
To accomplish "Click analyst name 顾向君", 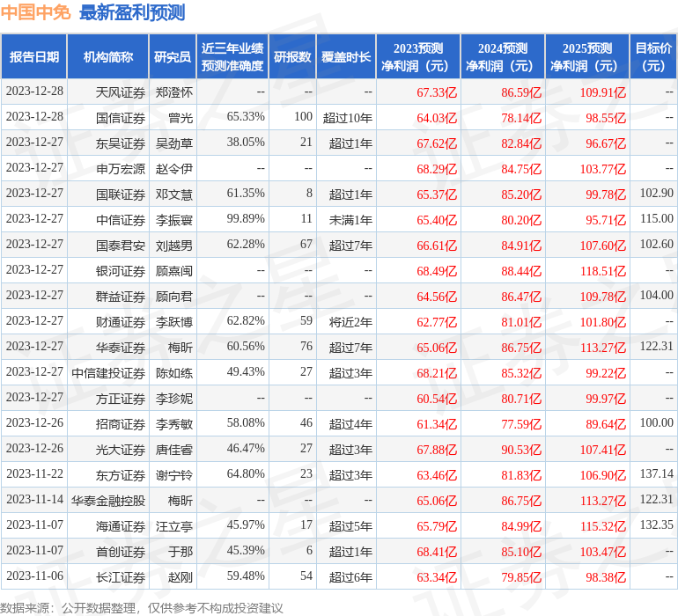I will click(173, 297).
